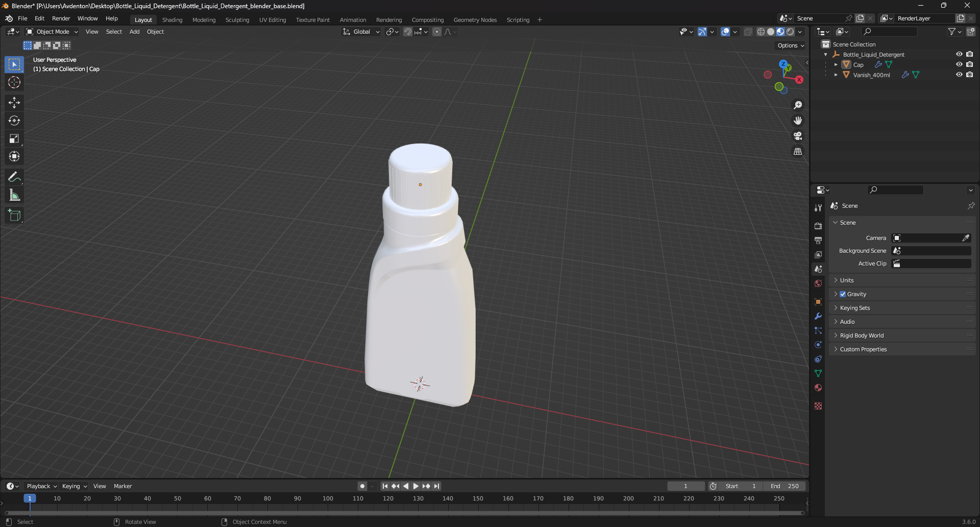Open the viewport Add menu
980x527 pixels.
tap(134, 32)
